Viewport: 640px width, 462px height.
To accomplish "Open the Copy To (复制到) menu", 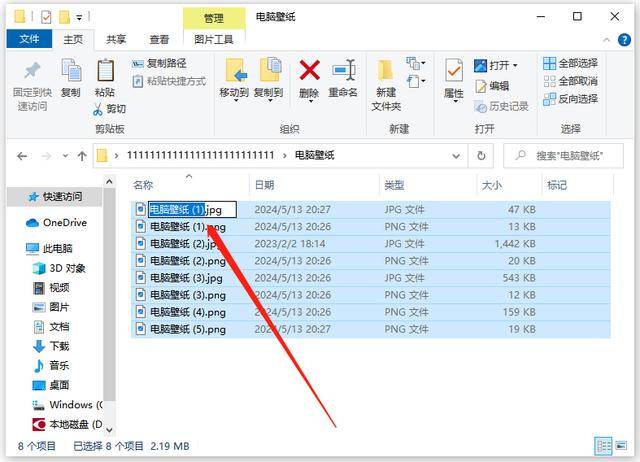I will click(x=269, y=80).
